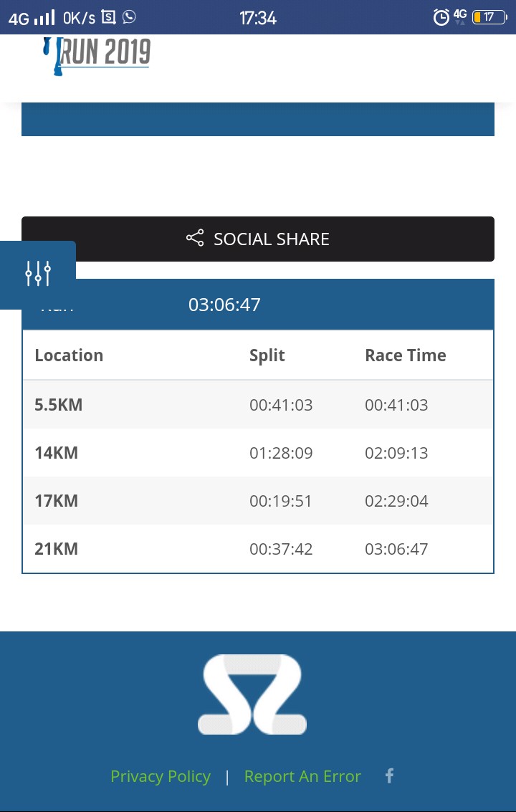Tap the WhatsApp notification icon
This screenshot has width=516, height=812.
tap(129, 17)
